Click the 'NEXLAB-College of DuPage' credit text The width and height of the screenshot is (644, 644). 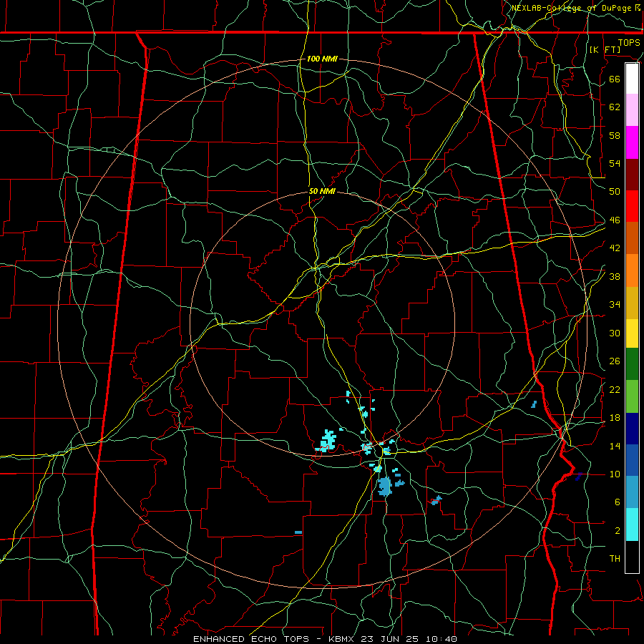point(572,8)
